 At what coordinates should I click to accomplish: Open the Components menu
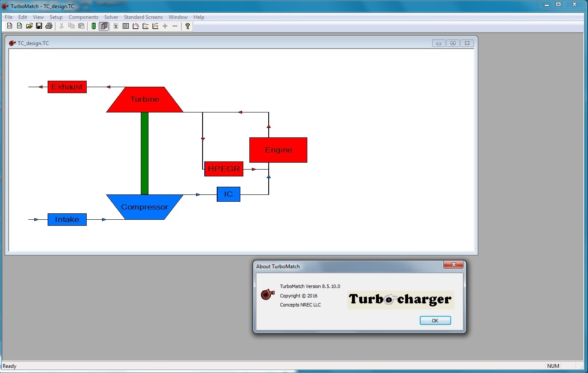tap(84, 17)
